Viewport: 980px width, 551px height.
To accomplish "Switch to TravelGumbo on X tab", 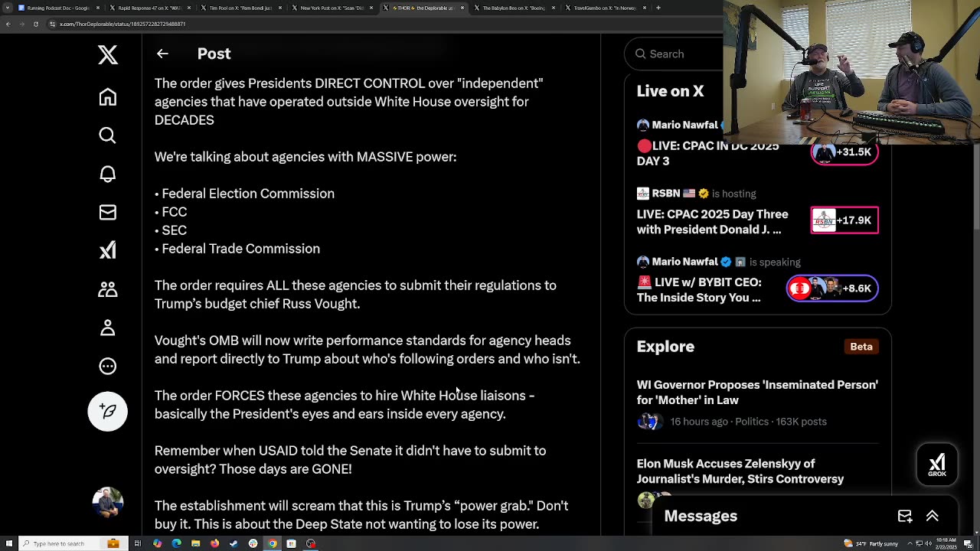I will tap(605, 8).
